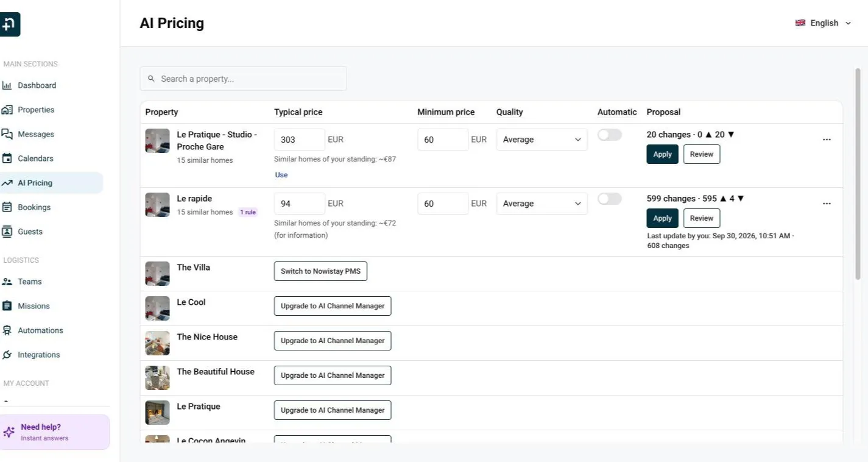Click the Missions clipboard icon
This screenshot has width=868, height=462.
pos(7,306)
